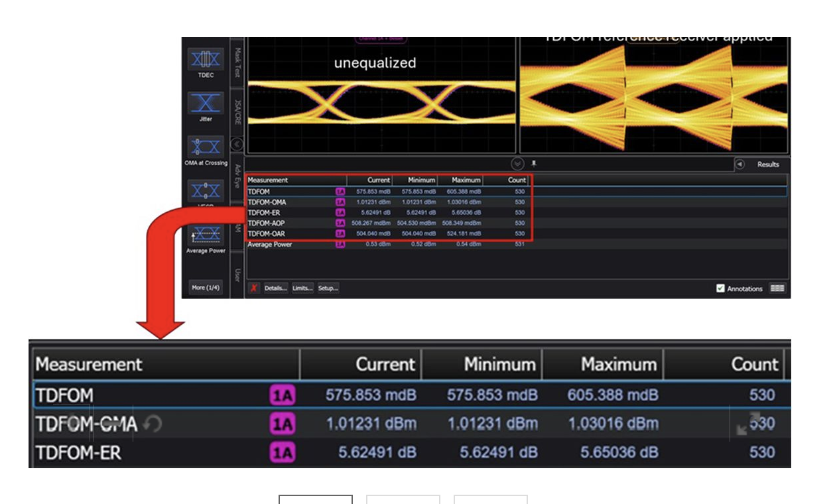Toggle the Annotations checkbox
The height and width of the screenshot is (504, 837).
tap(720, 288)
